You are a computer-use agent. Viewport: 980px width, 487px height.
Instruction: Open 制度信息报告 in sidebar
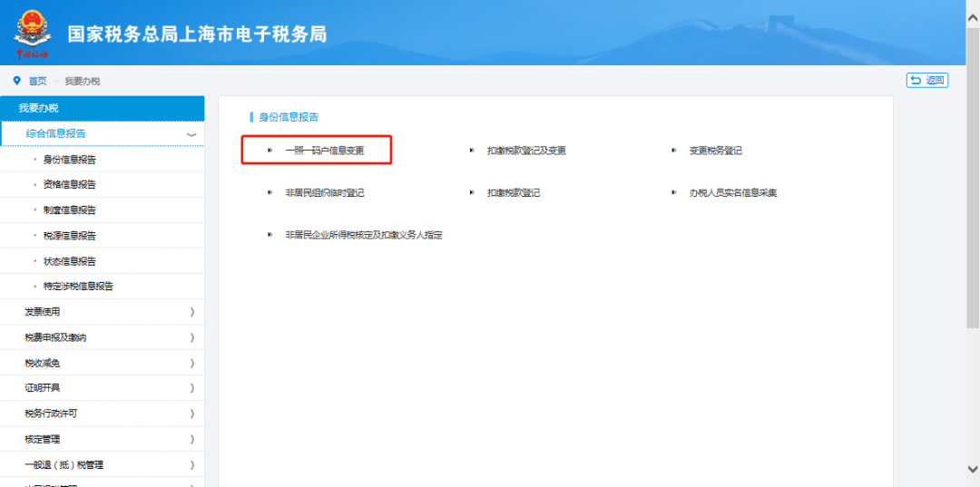pos(69,210)
